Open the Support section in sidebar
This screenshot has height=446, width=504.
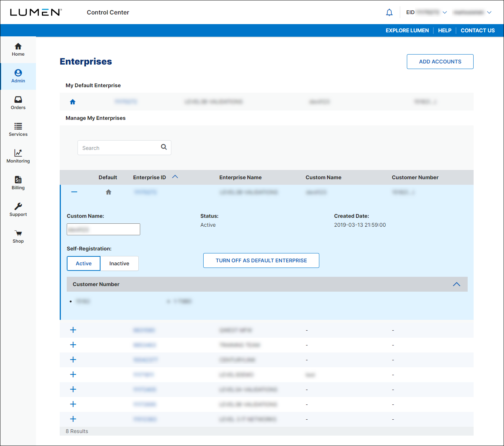[18, 210]
